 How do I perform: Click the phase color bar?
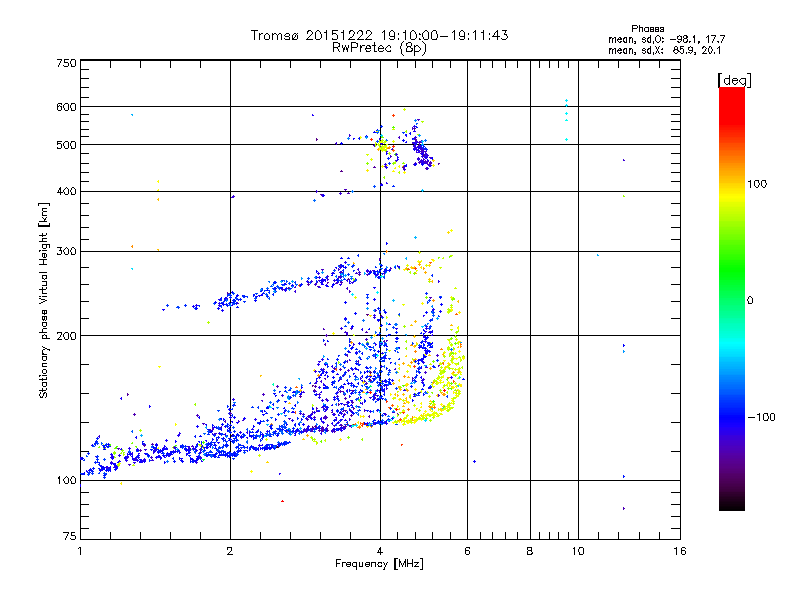732,298
